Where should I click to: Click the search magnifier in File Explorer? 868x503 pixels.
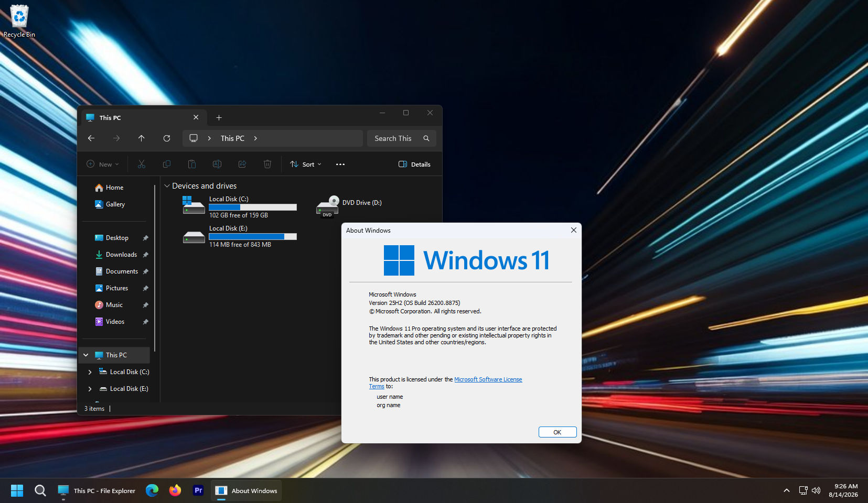click(x=426, y=138)
